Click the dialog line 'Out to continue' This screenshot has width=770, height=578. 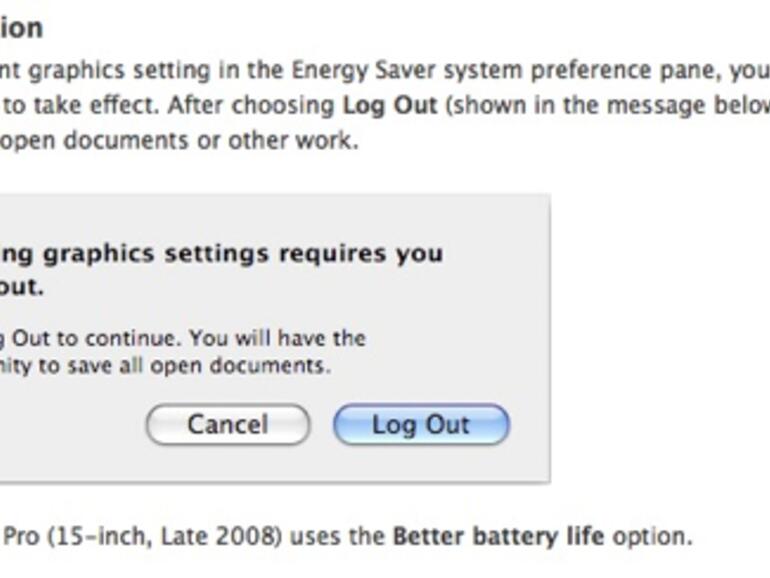(x=183, y=338)
